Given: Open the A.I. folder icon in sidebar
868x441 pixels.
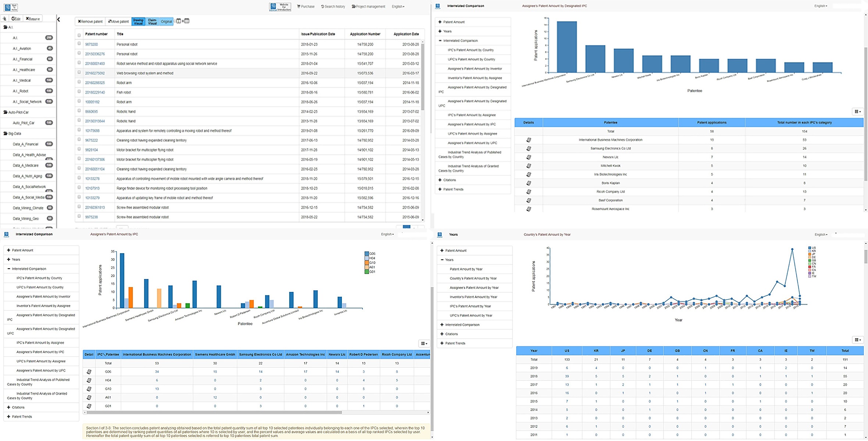Looking at the screenshot, I should click(5, 28).
